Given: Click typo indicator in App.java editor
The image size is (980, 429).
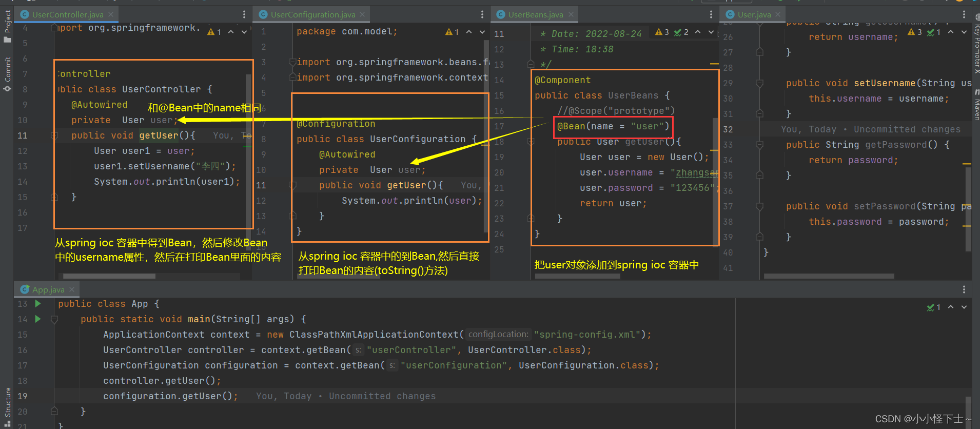Looking at the screenshot, I should tap(934, 307).
